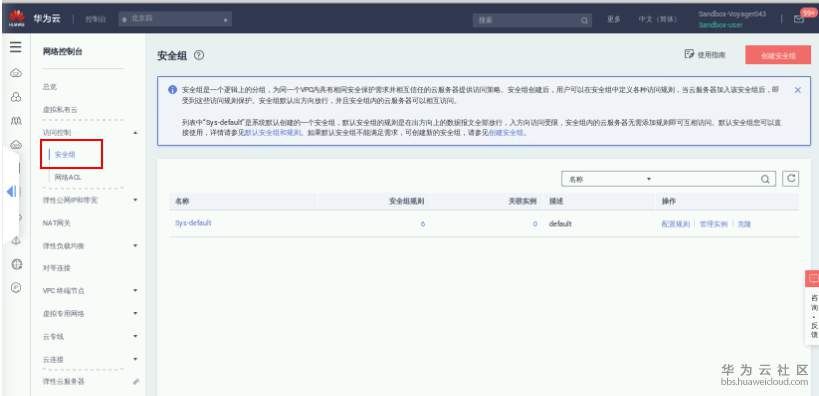Expand the 云专线 section
Viewport: 819px width, 396px height.
pos(136,336)
